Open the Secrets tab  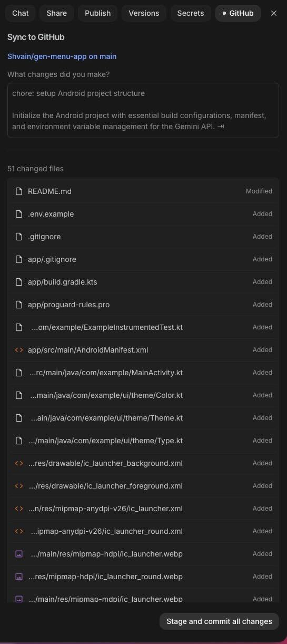191,13
